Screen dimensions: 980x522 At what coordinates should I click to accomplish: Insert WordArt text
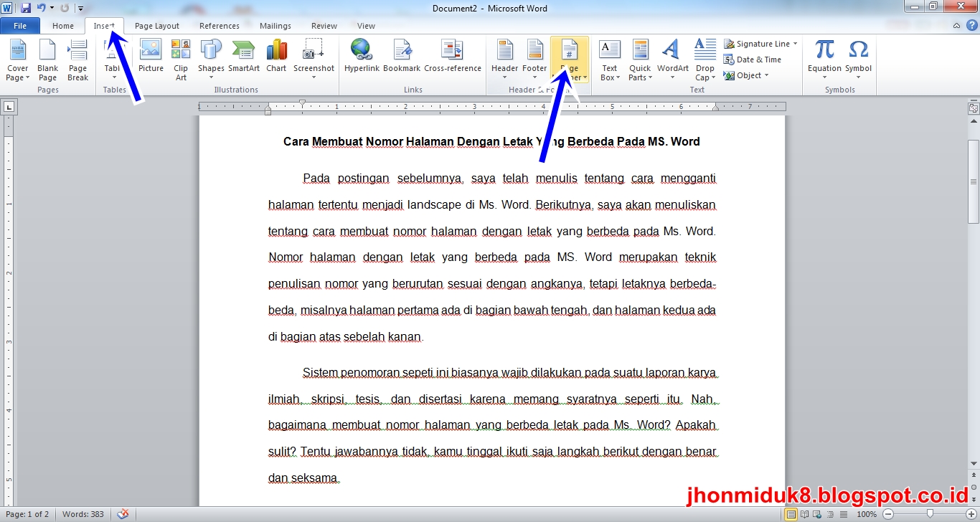(672, 60)
